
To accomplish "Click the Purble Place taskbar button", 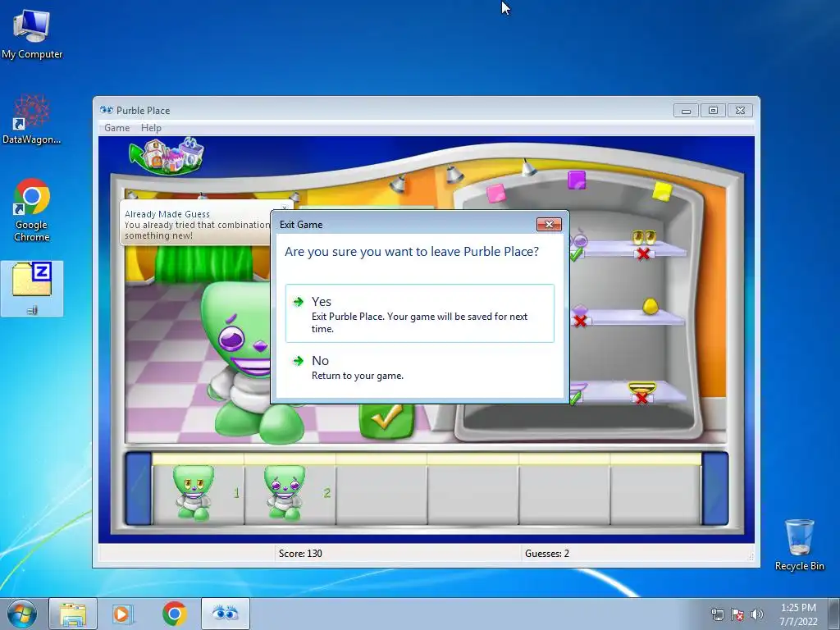I will (x=225, y=614).
